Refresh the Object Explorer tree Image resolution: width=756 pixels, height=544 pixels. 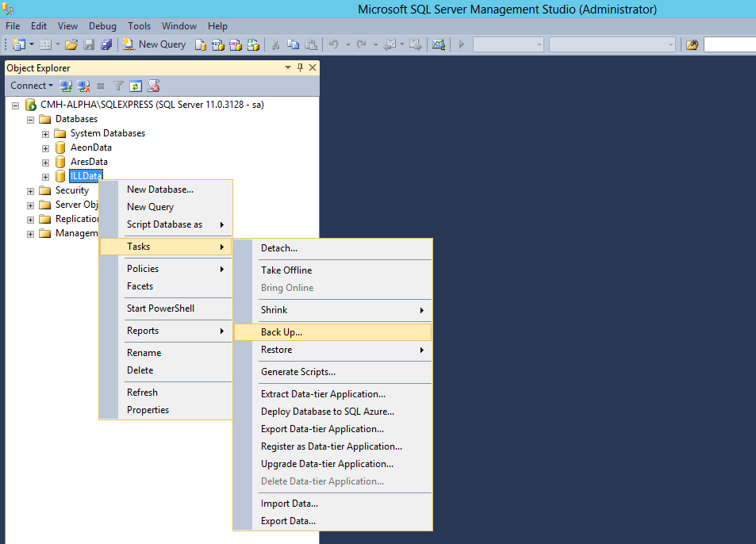135,85
